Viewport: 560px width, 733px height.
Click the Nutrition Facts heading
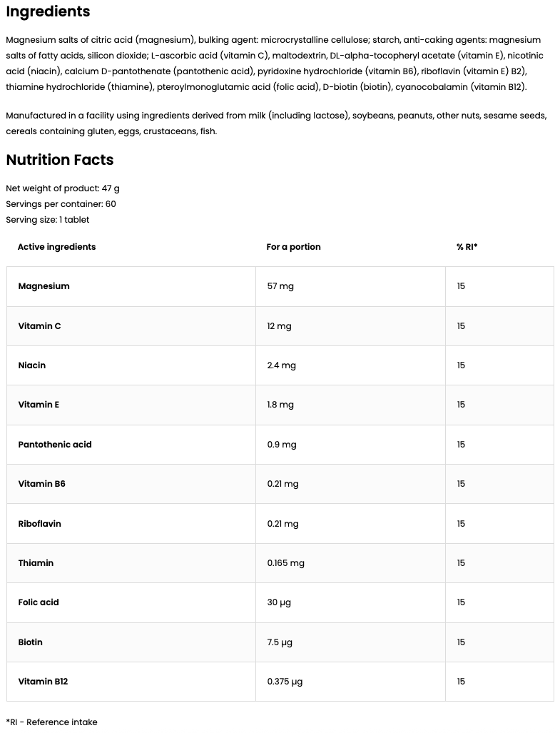click(x=60, y=160)
